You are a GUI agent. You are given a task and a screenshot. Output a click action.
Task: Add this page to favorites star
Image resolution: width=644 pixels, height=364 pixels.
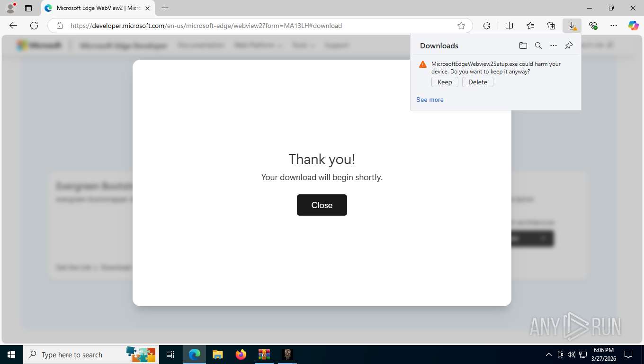point(461,26)
